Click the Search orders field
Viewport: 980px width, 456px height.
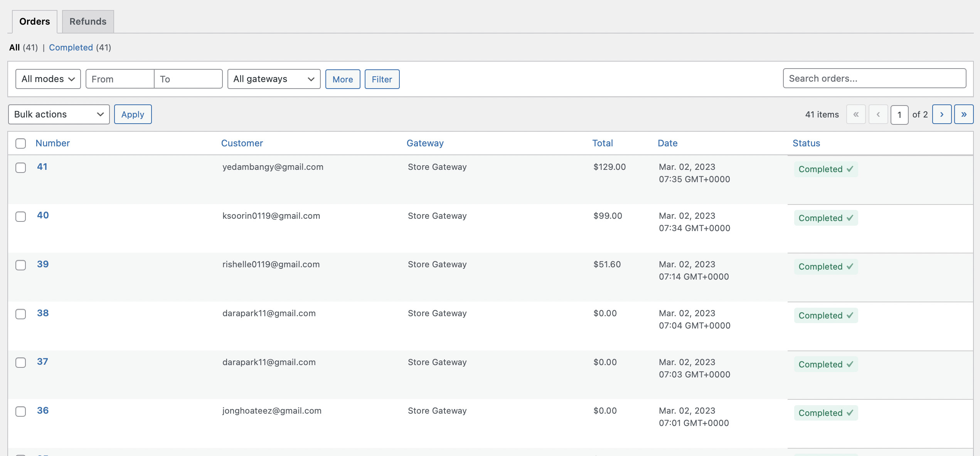pos(874,79)
